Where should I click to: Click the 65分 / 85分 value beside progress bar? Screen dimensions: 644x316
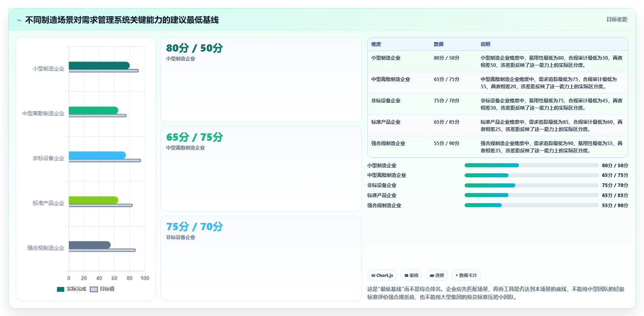pos(615,195)
